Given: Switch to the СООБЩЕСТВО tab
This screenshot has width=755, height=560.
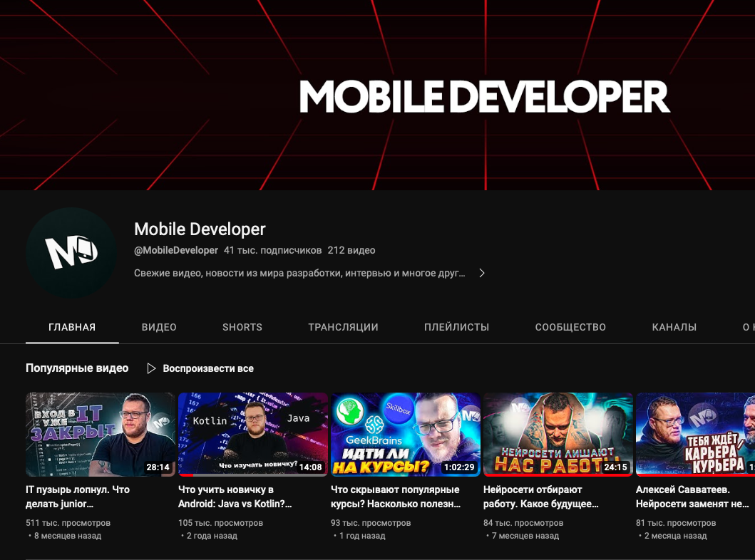Looking at the screenshot, I should click(x=570, y=327).
